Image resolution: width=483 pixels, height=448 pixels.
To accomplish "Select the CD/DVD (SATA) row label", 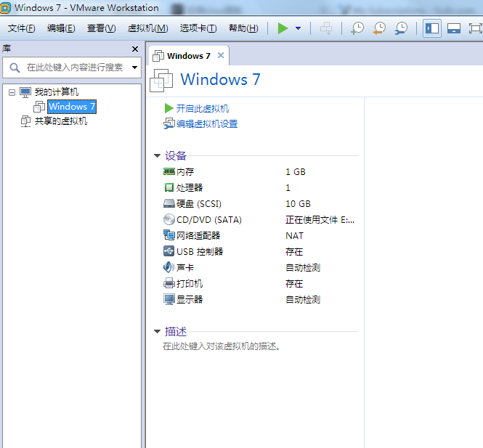I will pyautogui.click(x=209, y=220).
